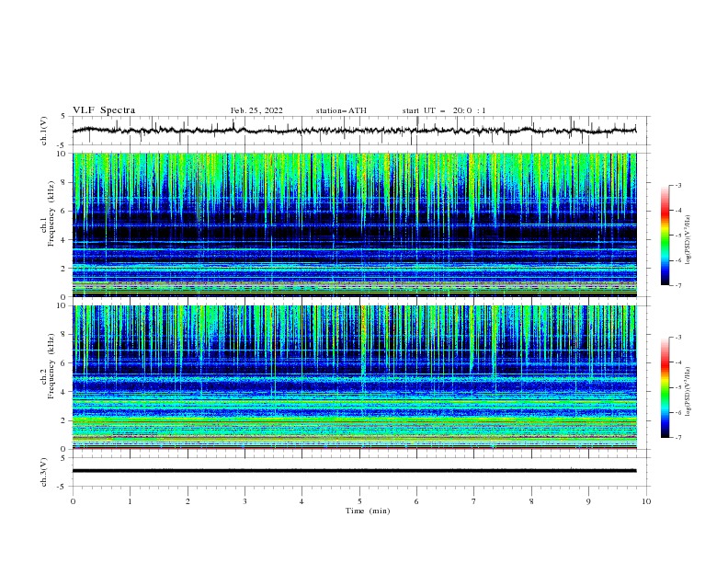Viewport: 728px width, 563px height.
Task: Click the "ch.1(V)" axis label
Action: 44,131
